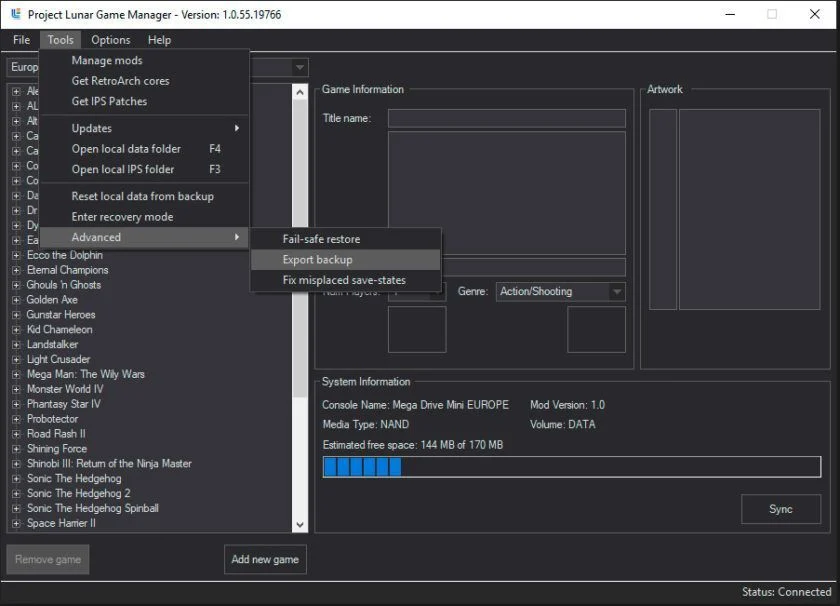Click the Mod Version: 1.0 text
The width and height of the screenshot is (840, 606).
tap(567, 405)
